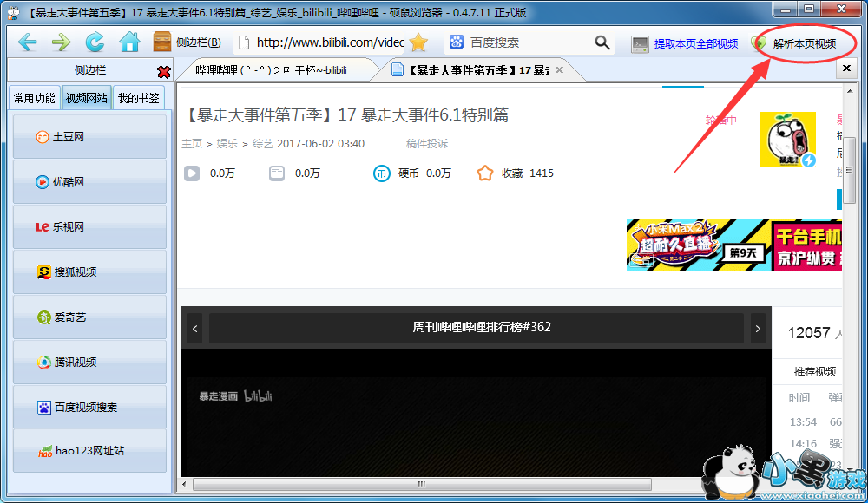The width and height of the screenshot is (868, 503).
Task: Go back with the blue left arrow
Action: pos(27,42)
